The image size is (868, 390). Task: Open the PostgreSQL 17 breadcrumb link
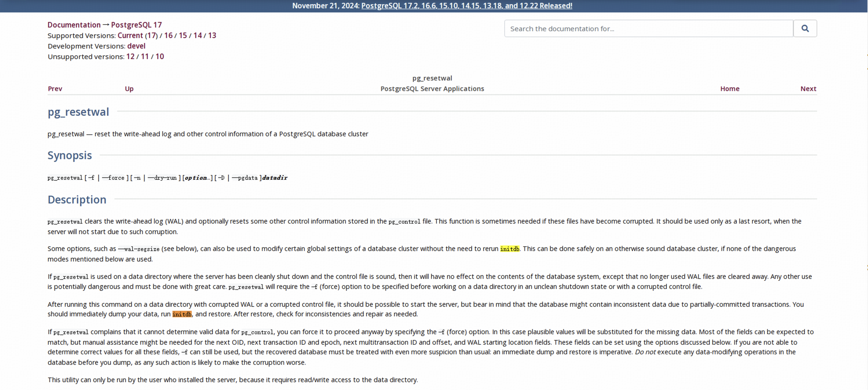point(136,25)
